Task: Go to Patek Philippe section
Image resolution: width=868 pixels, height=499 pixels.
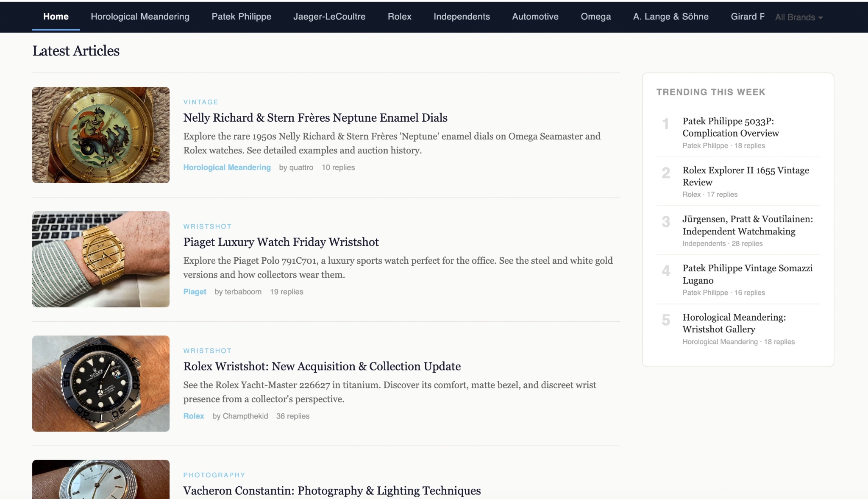Action: (241, 17)
